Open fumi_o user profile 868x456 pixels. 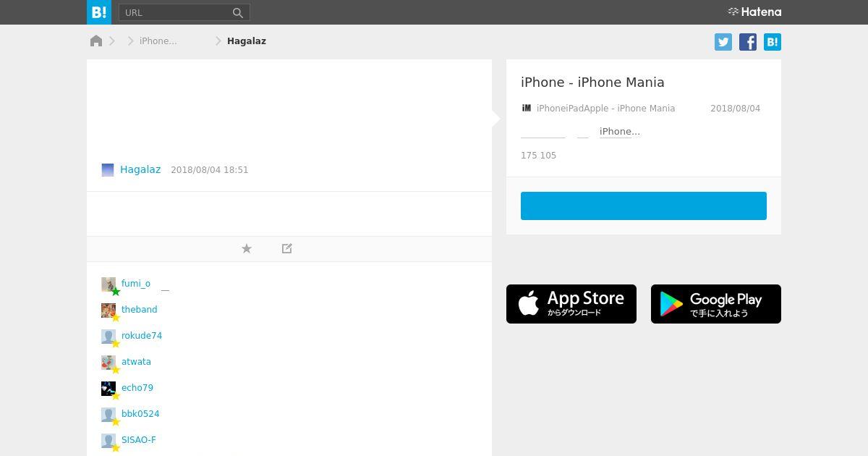[x=136, y=284]
